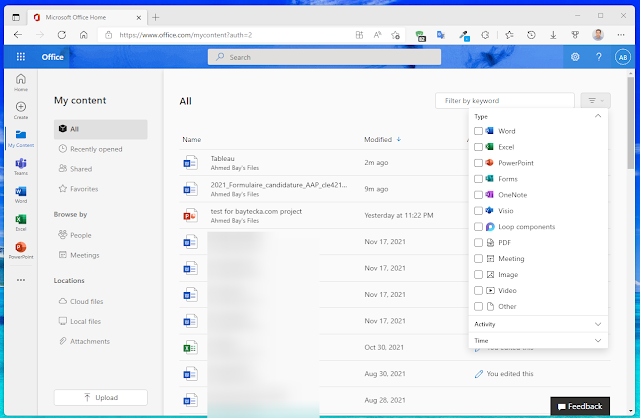The width and height of the screenshot is (640, 418).
Task: Go to the browser home page
Action: click(84, 35)
